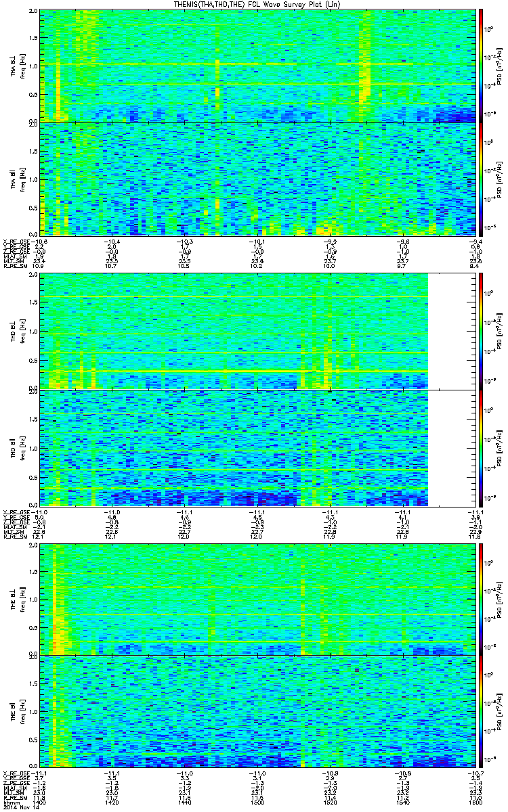This screenshot has width=508, height=812.
Task: Click the color bar beside THD B-perpendicular panel
Action: coord(481,332)
